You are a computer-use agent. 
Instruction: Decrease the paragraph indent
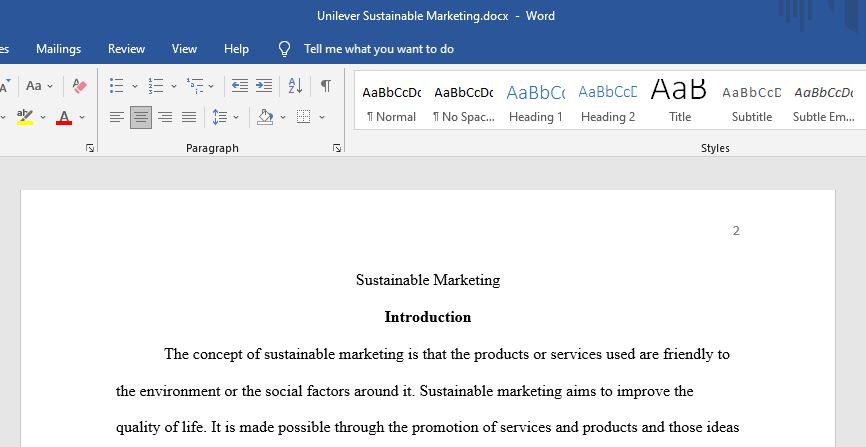click(240, 86)
